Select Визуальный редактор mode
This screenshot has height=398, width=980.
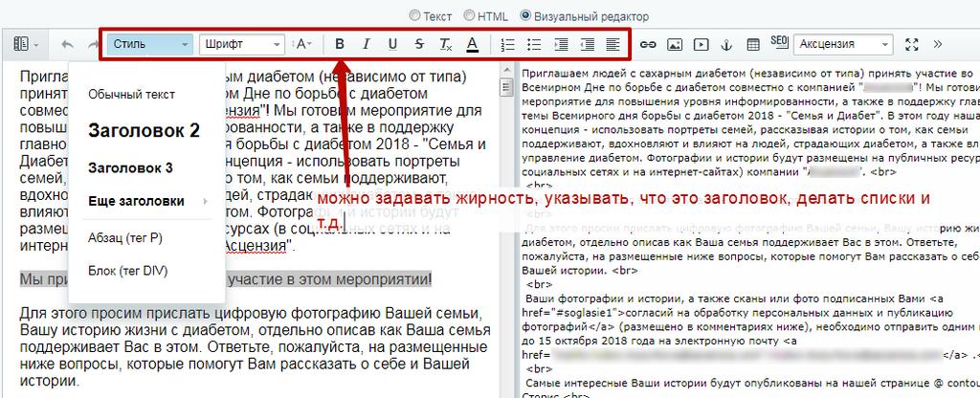point(525,15)
